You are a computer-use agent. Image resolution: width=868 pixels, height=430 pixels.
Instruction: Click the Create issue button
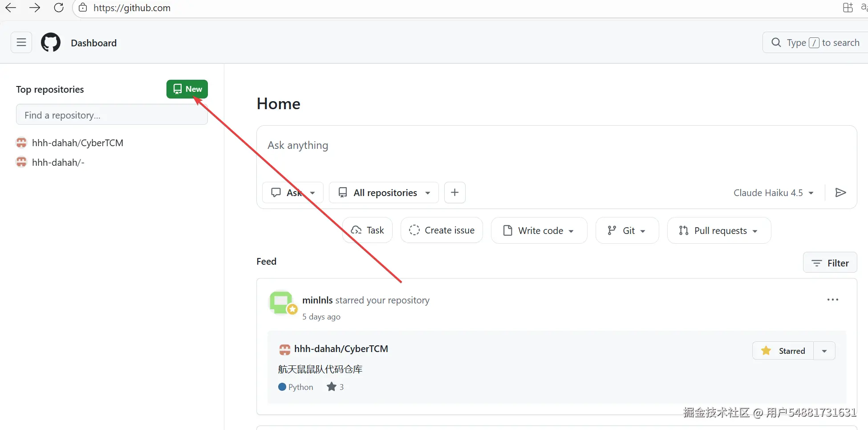coord(442,230)
